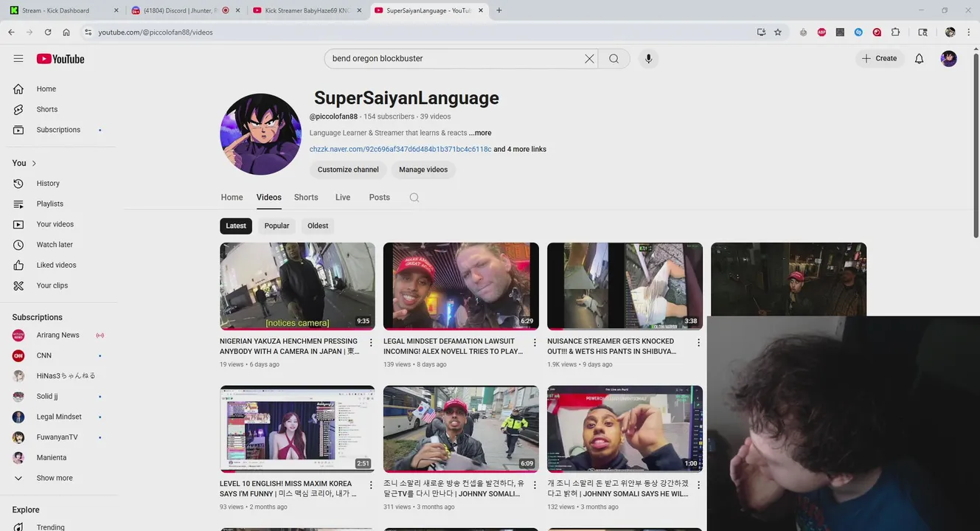Open the notifications bell
Image resolution: width=980 pixels, height=531 pixels.
click(919, 58)
